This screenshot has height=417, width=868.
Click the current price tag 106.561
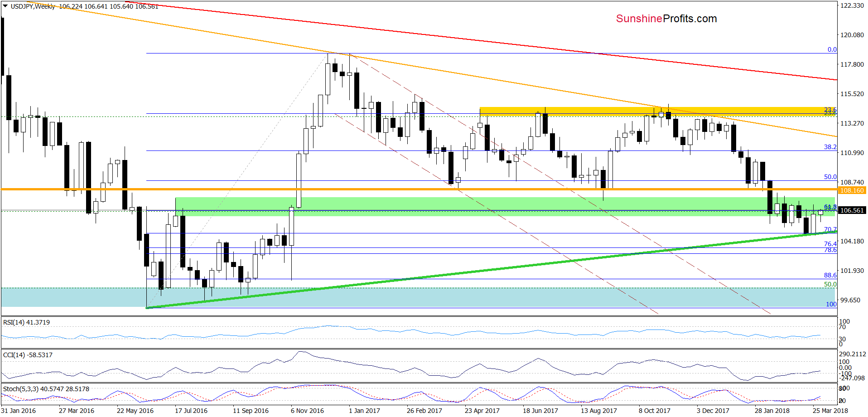point(852,210)
